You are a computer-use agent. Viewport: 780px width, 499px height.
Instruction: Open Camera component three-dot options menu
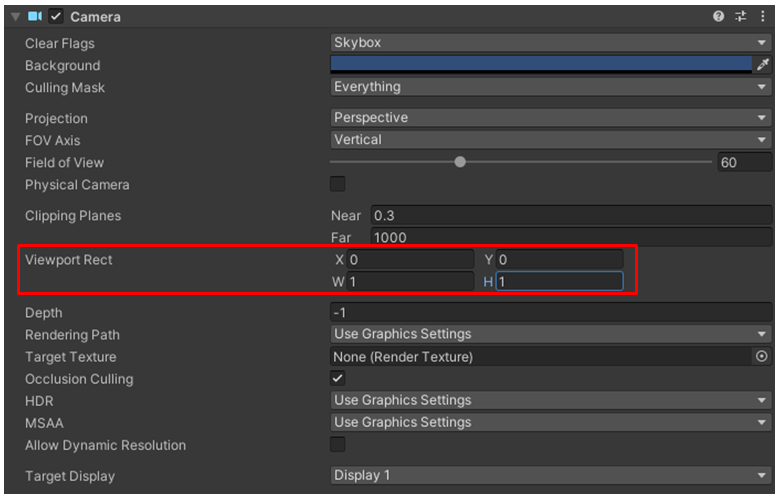pos(763,16)
